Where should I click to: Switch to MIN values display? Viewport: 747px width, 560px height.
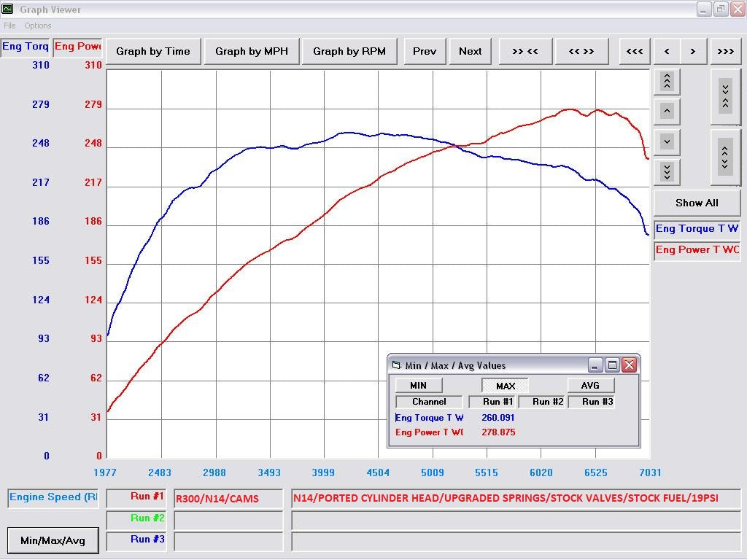[x=418, y=386]
